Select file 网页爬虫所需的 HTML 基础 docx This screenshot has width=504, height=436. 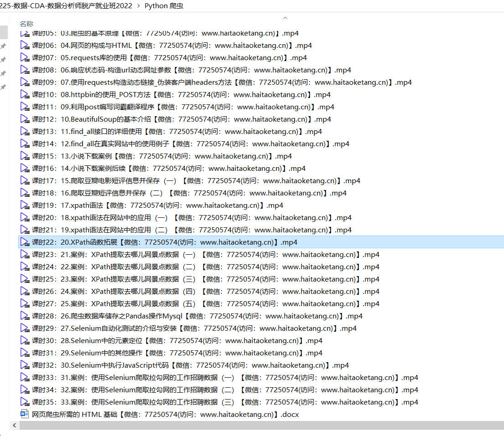click(165, 414)
